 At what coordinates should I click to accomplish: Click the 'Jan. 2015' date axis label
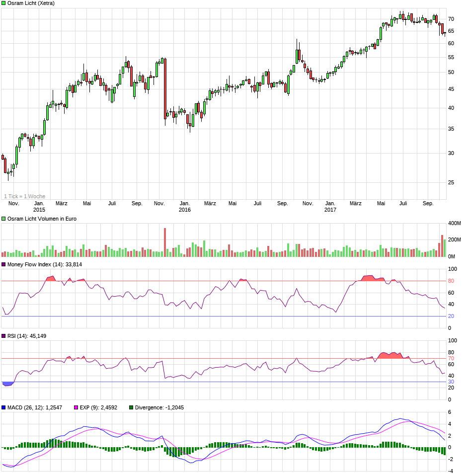[39, 207]
